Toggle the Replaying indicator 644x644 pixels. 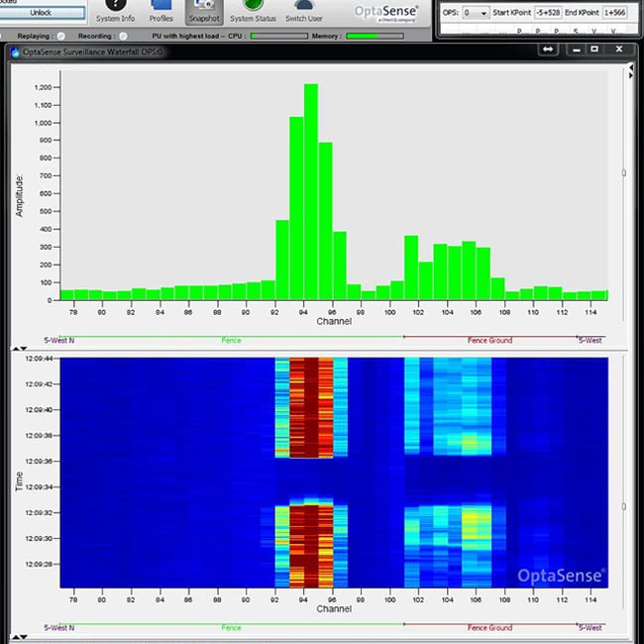coord(61,36)
